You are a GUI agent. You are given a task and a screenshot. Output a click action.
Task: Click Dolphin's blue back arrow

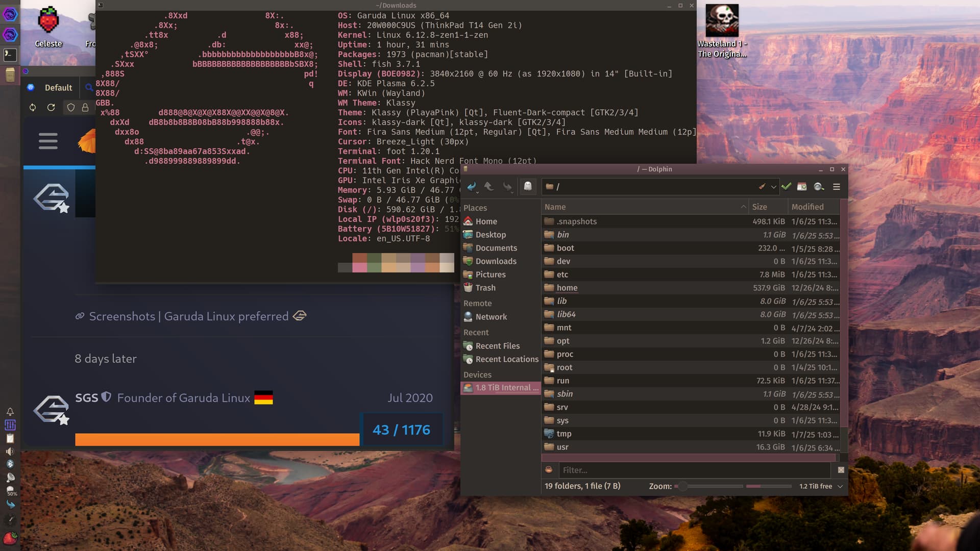(471, 187)
